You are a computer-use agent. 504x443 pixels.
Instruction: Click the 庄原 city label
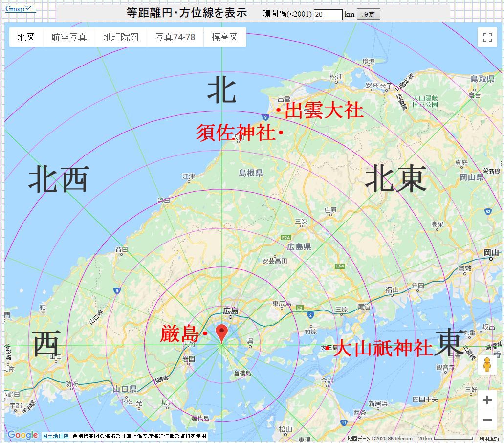pos(330,210)
